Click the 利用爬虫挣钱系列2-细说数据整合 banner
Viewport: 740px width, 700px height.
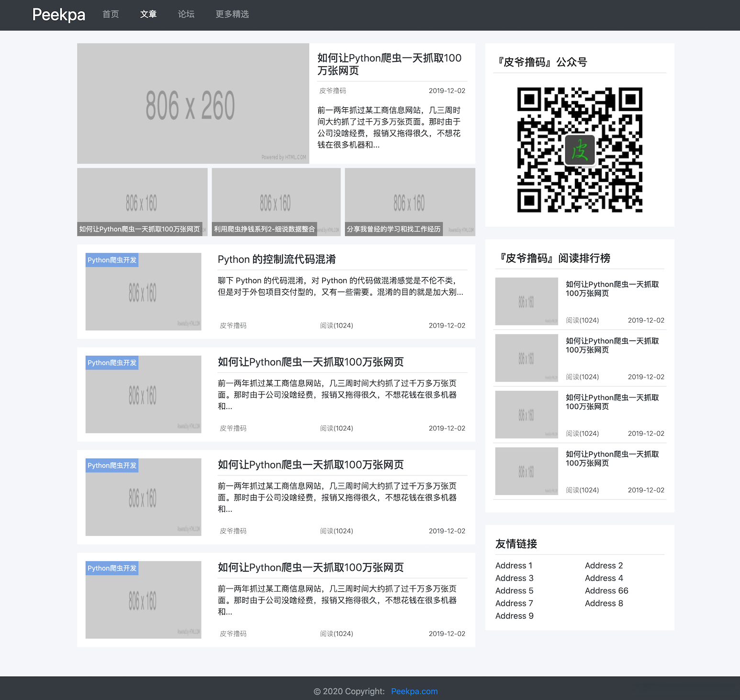(264, 229)
